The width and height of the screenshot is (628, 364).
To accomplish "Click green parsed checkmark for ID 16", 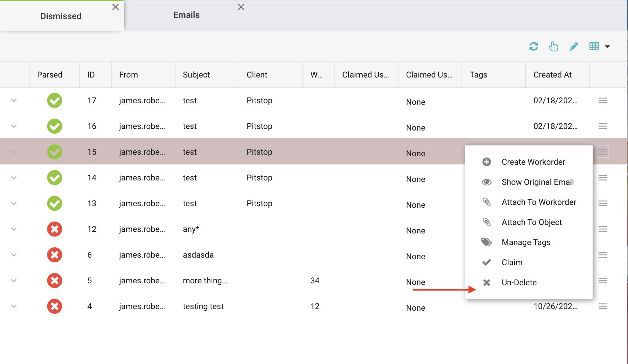I will (55, 126).
